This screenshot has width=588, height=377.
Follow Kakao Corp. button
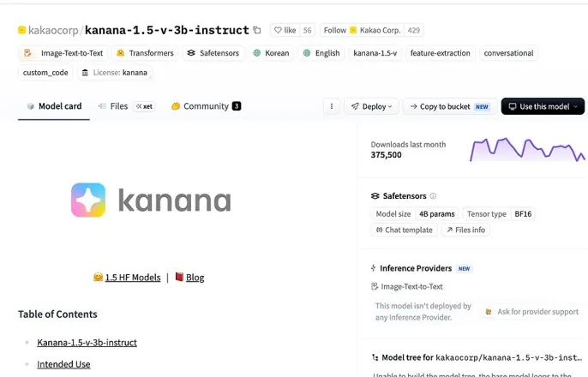pyautogui.click(x=362, y=30)
